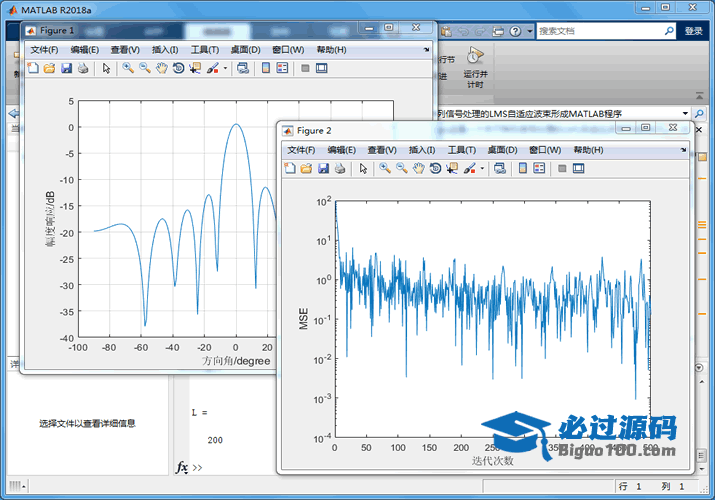Screen dimensions: 715x500
Task: Activate Zoom In tool in Figure 1
Action: click(128, 68)
